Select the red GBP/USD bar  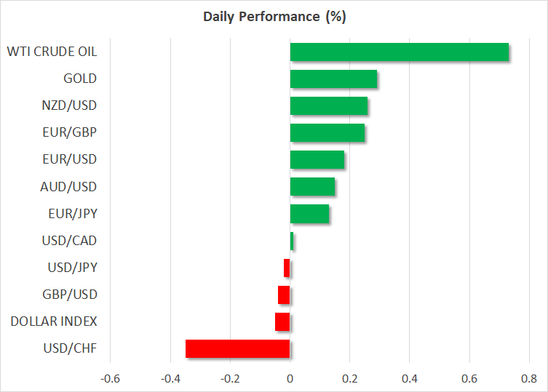coord(284,295)
